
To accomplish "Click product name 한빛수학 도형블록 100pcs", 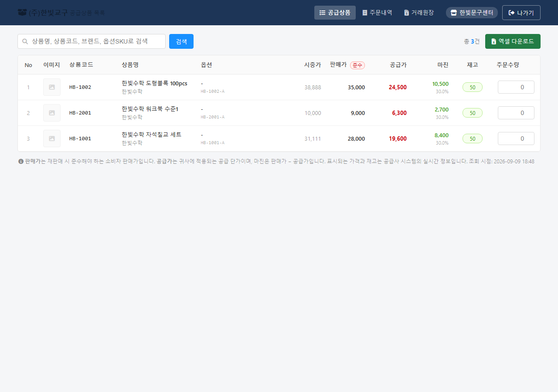I will click(155, 83).
